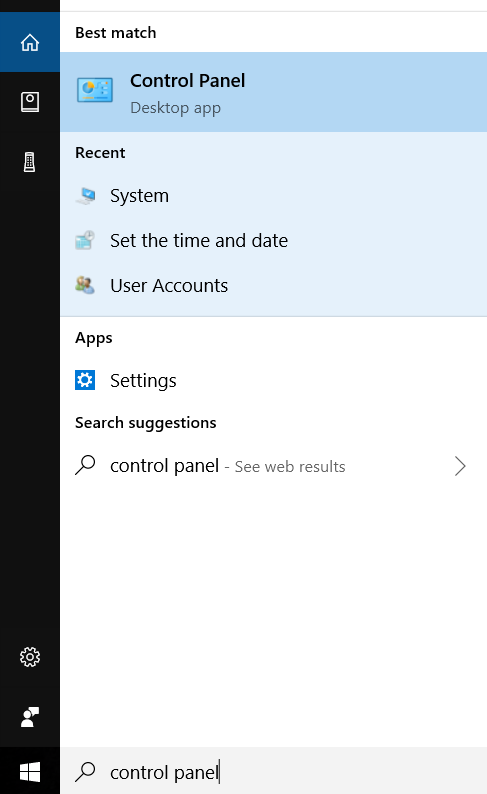Screen dimensions: 487x794
Task: Open Control Panel best match result
Action: [273, 92]
